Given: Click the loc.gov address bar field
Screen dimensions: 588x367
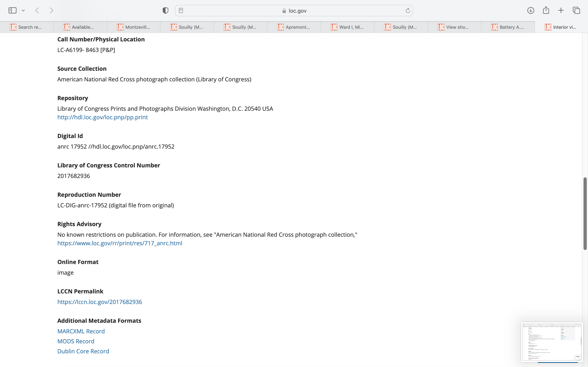Looking at the screenshot, I should pos(294,11).
